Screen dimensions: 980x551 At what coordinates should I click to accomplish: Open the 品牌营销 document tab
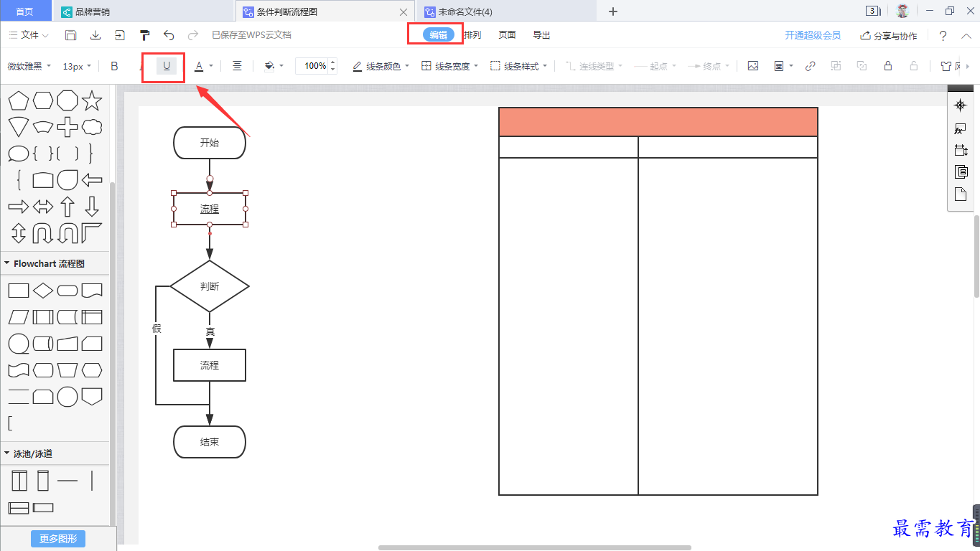pyautogui.click(x=144, y=11)
